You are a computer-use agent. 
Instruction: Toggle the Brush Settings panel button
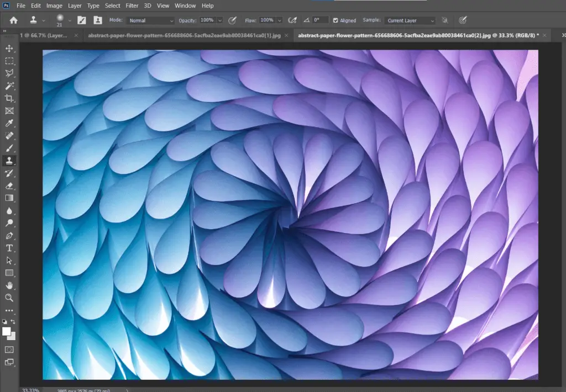(82, 20)
